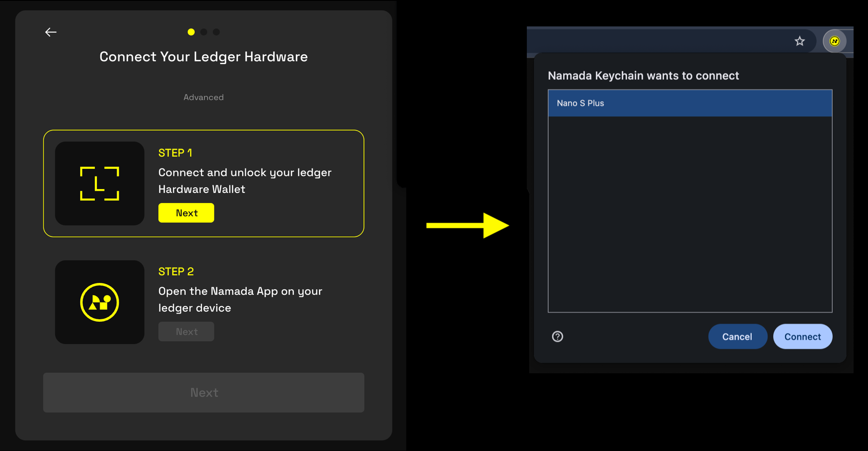Select Nano S Plus in device list
The image size is (868, 451).
pyautogui.click(x=690, y=103)
